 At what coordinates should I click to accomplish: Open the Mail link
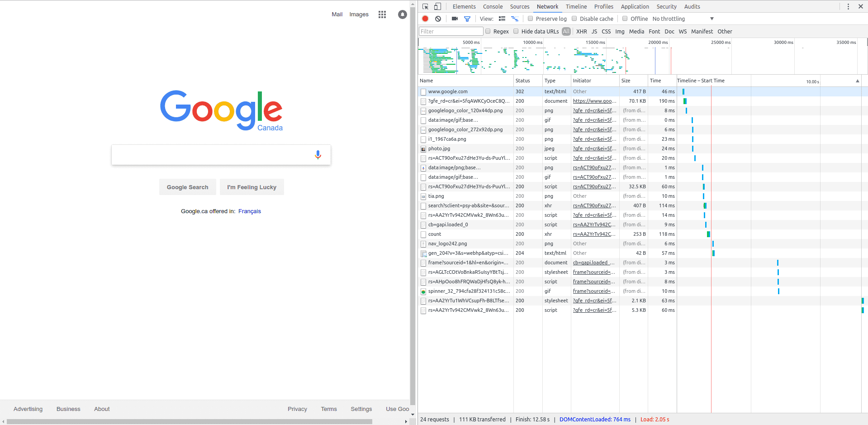point(337,14)
